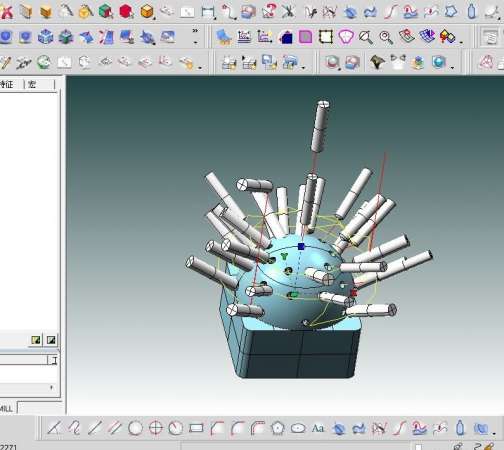This screenshot has width=504, height=450.
Task: Click the green cube solid icon
Action: coord(106,12)
